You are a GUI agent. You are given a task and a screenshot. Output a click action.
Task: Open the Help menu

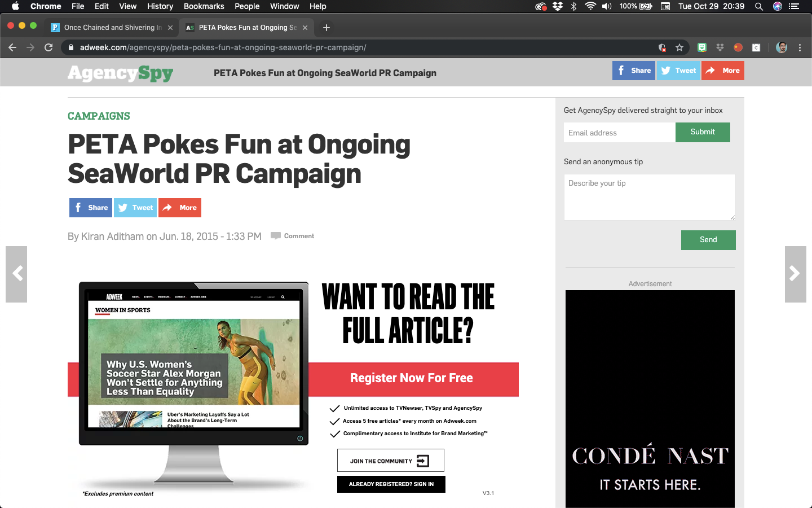[x=318, y=6]
